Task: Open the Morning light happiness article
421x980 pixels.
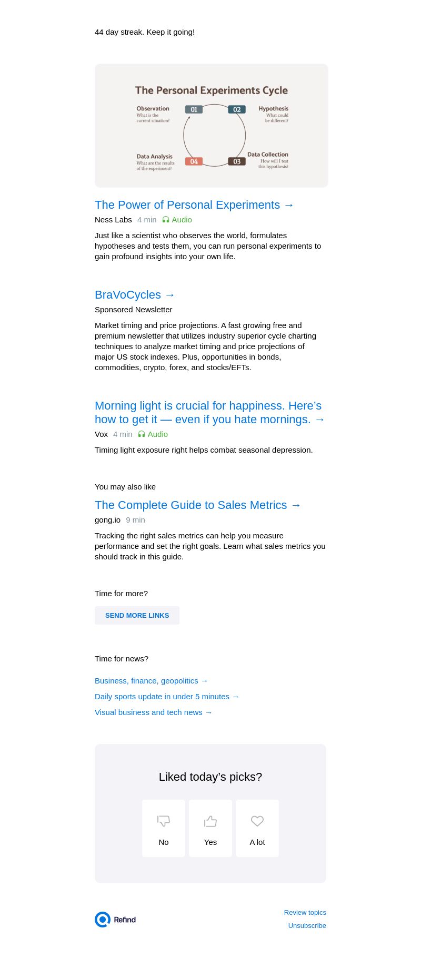Action: pyautogui.click(x=209, y=413)
